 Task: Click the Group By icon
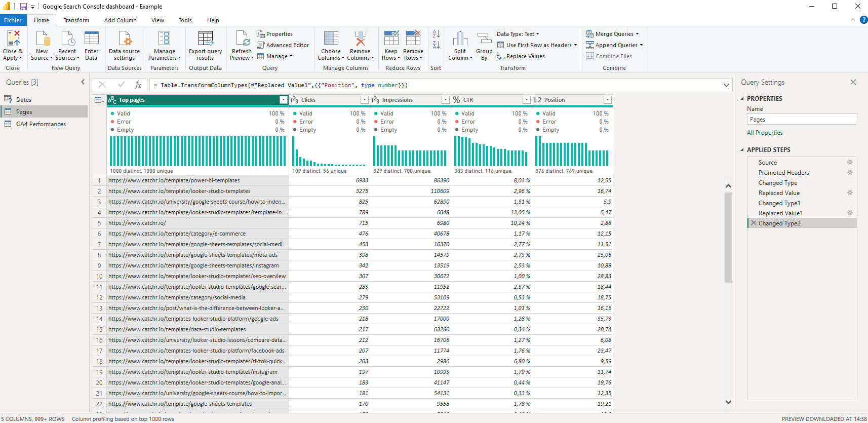tap(485, 39)
